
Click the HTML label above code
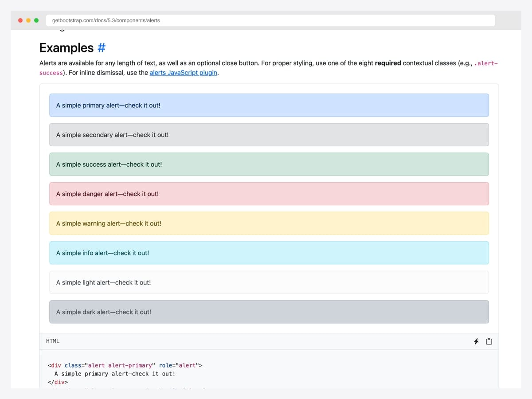pyautogui.click(x=53, y=341)
